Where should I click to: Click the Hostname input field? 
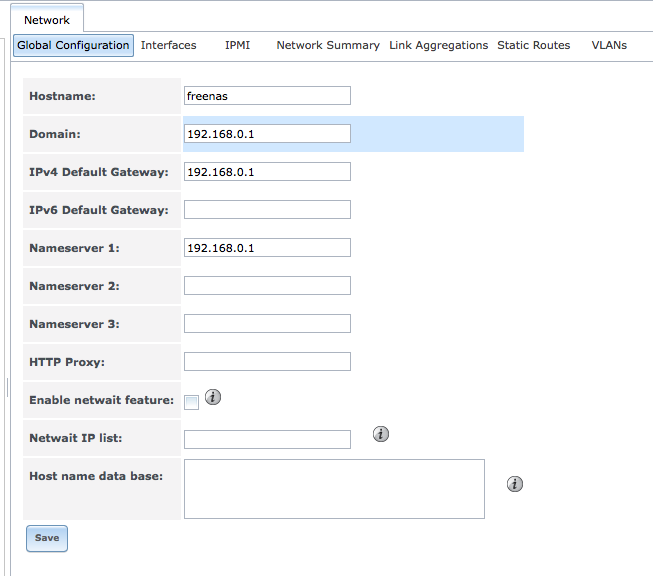pos(267,96)
